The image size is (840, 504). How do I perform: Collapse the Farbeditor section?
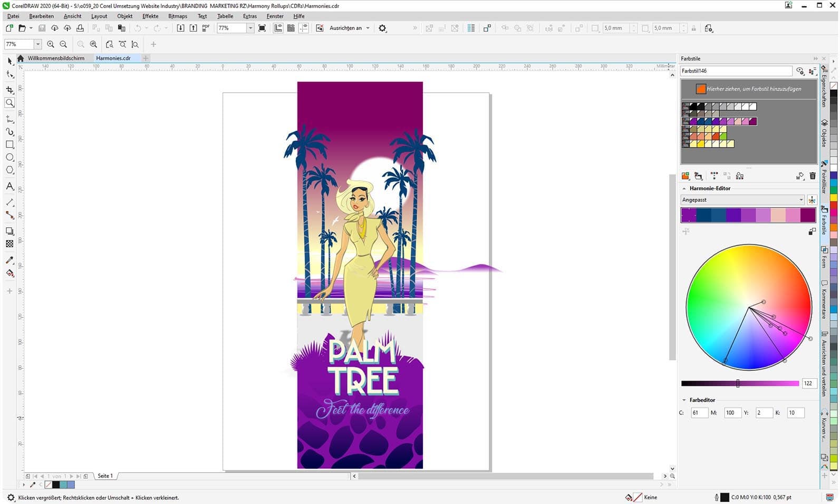[684, 400]
